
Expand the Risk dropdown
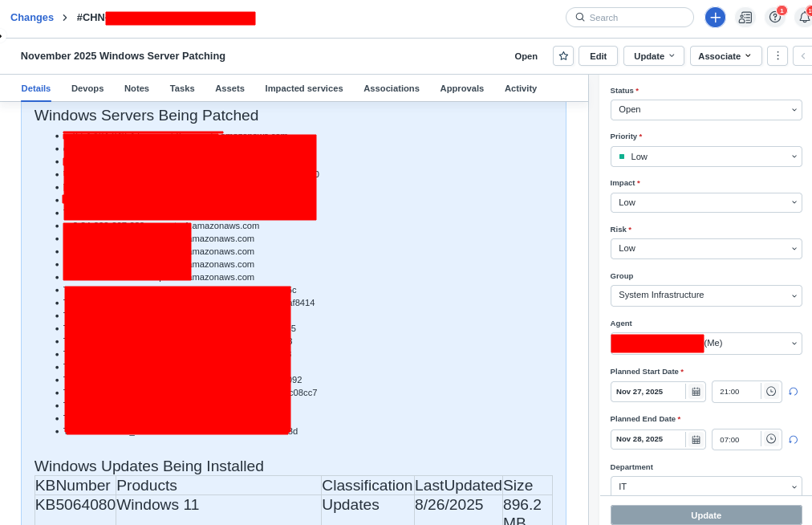(x=706, y=248)
